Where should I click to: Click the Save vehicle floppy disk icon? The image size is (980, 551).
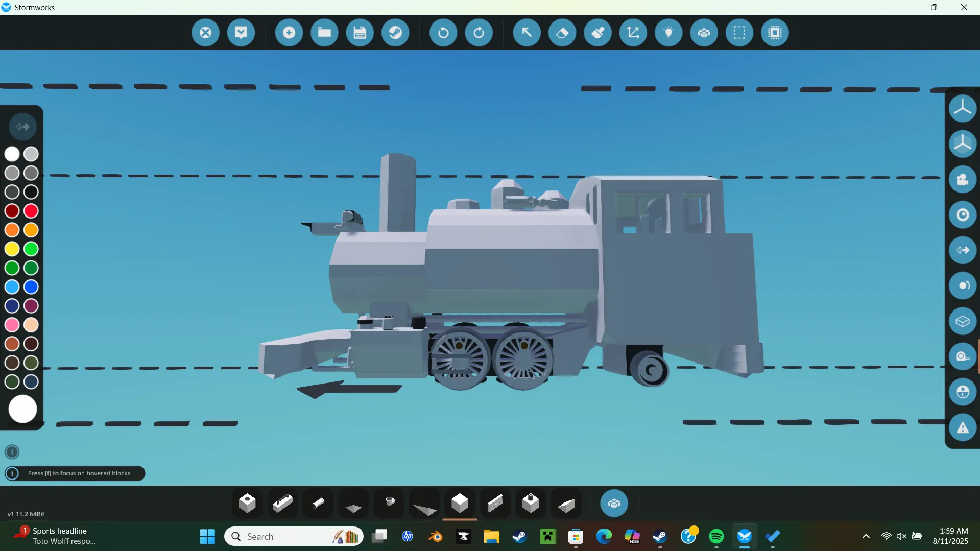click(360, 33)
